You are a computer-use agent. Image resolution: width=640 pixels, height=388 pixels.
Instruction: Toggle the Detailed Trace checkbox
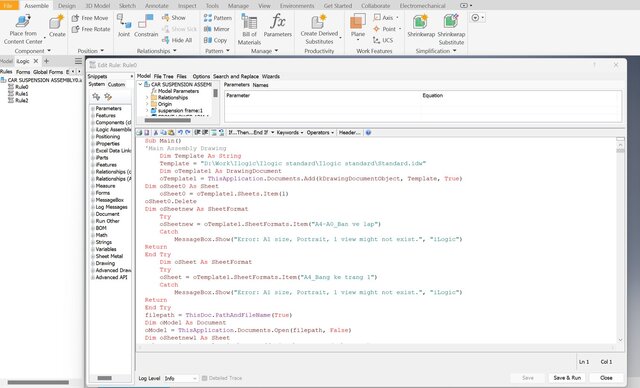click(x=204, y=378)
